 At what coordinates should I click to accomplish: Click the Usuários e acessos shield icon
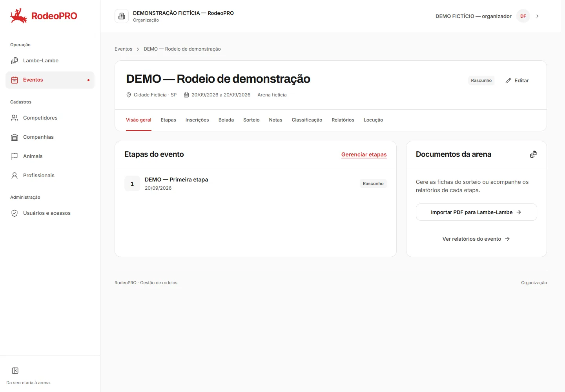click(15, 213)
